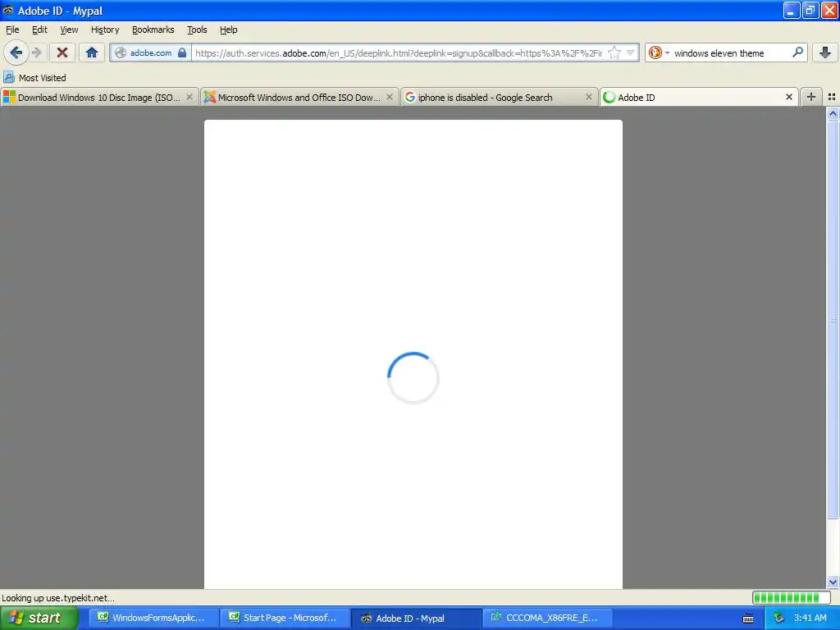Click the URL address field
The height and width of the screenshot is (630, 840).
[x=399, y=52]
